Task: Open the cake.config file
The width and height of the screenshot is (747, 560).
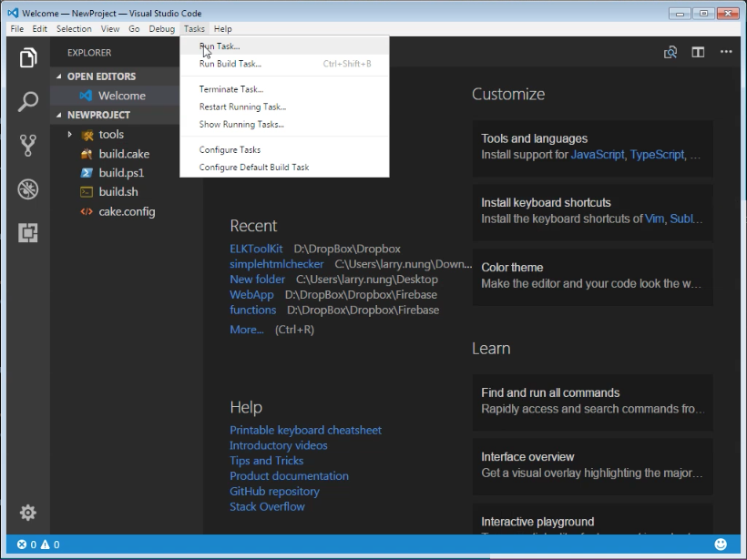Action: coord(127,211)
